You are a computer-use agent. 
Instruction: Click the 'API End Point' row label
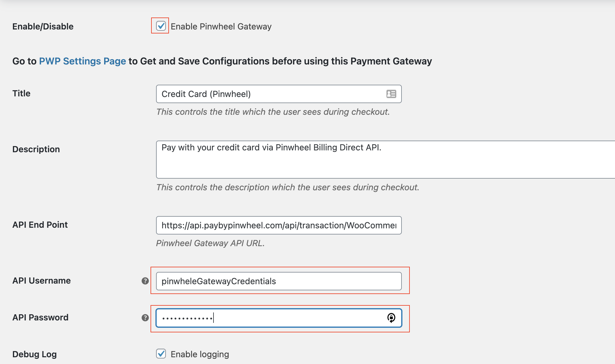pos(40,225)
